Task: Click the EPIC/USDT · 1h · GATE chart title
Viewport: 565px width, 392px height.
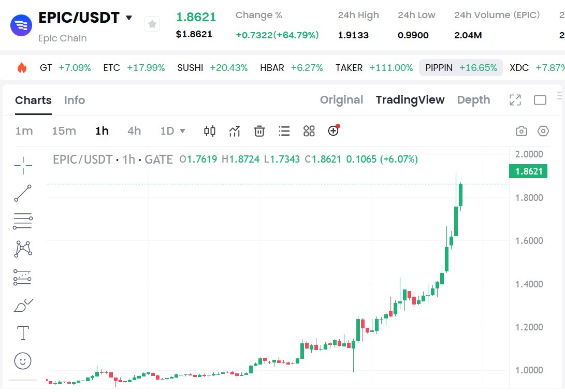Action: pyautogui.click(x=113, y=159)
